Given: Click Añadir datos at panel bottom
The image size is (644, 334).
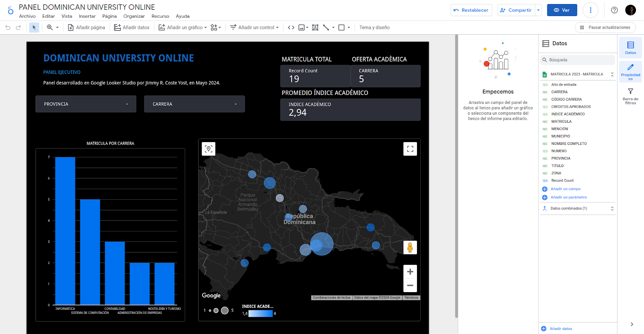Looking at the screenshot, I should 561,329.
